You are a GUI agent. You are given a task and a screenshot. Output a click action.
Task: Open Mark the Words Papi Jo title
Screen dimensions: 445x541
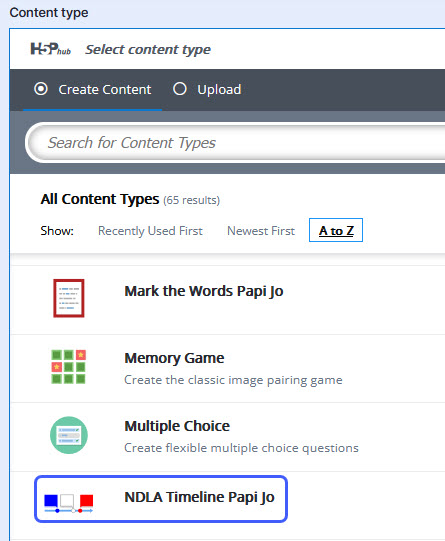204,291
